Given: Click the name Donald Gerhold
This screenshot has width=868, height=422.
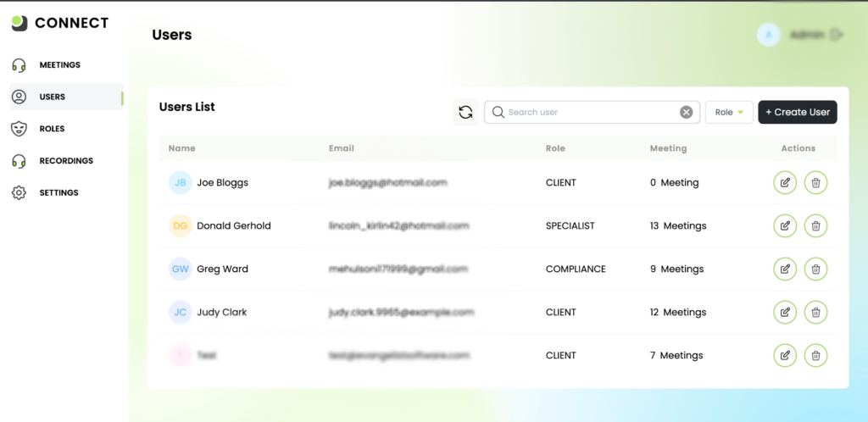Looking at the screenshot, I should [x=234, y=225].
